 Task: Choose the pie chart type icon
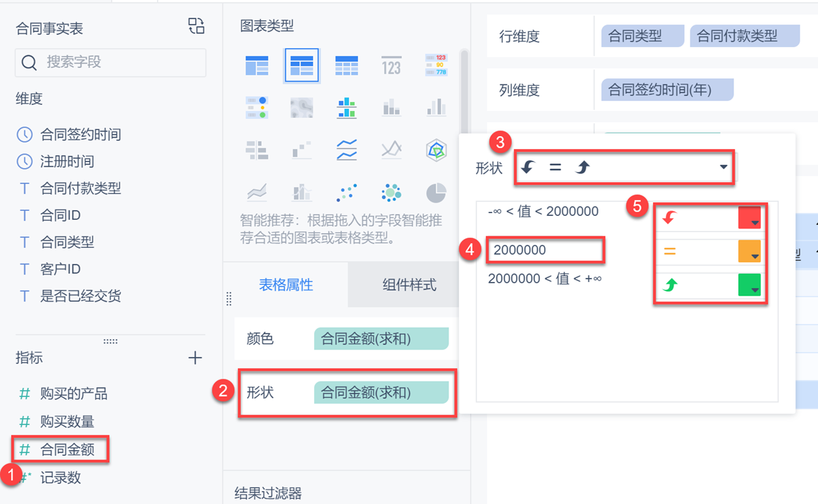tap(436, 193)
